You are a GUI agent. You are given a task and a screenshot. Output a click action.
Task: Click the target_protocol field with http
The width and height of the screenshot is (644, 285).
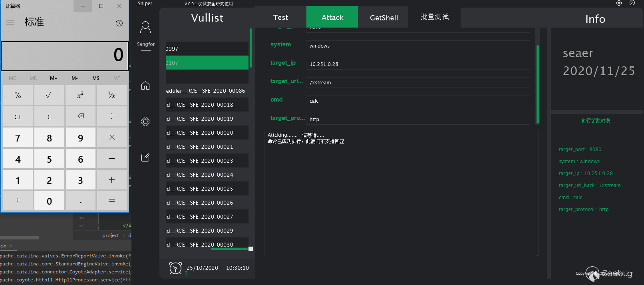click(x=418, y=119)
